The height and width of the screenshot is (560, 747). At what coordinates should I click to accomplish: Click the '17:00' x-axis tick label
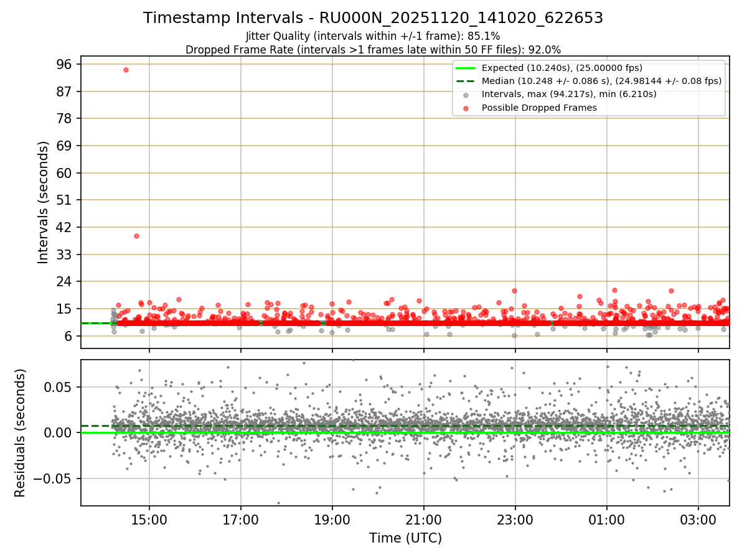coord(241,519)
